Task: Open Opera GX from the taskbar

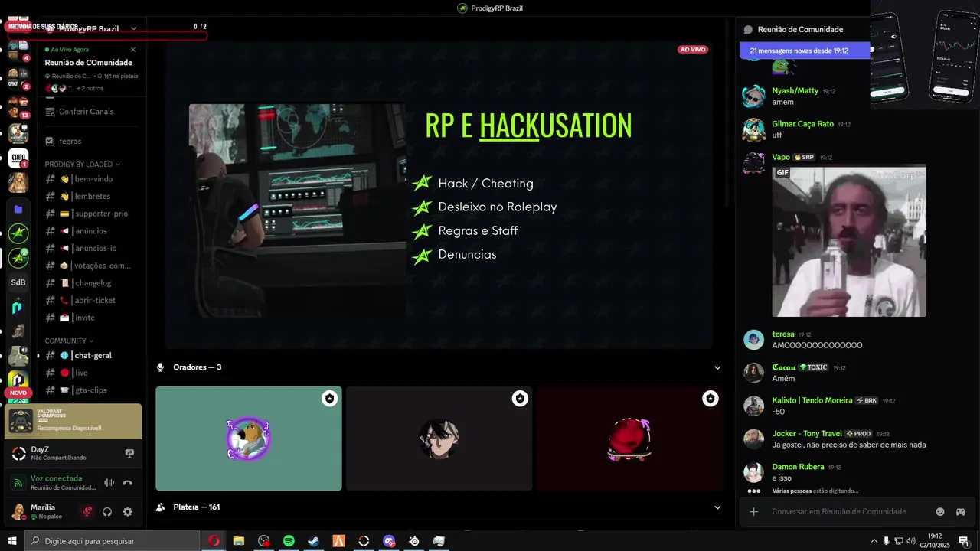Action: click(x=214, y=541)
